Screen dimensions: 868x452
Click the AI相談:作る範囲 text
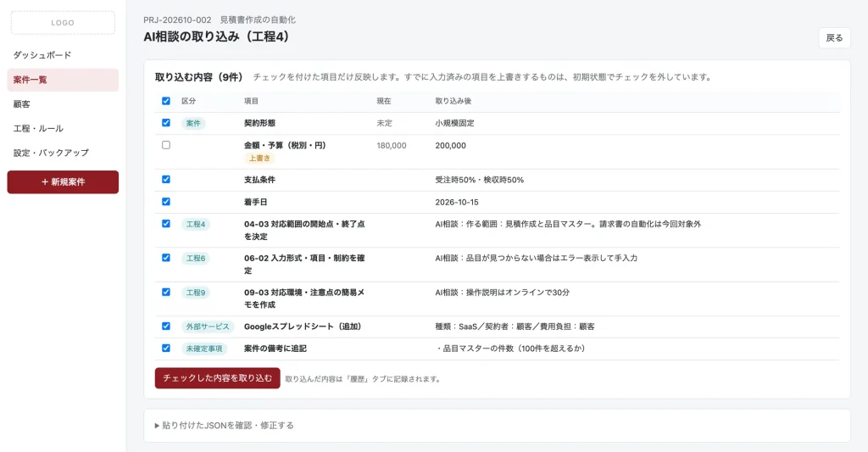click(x=568, y=225)
